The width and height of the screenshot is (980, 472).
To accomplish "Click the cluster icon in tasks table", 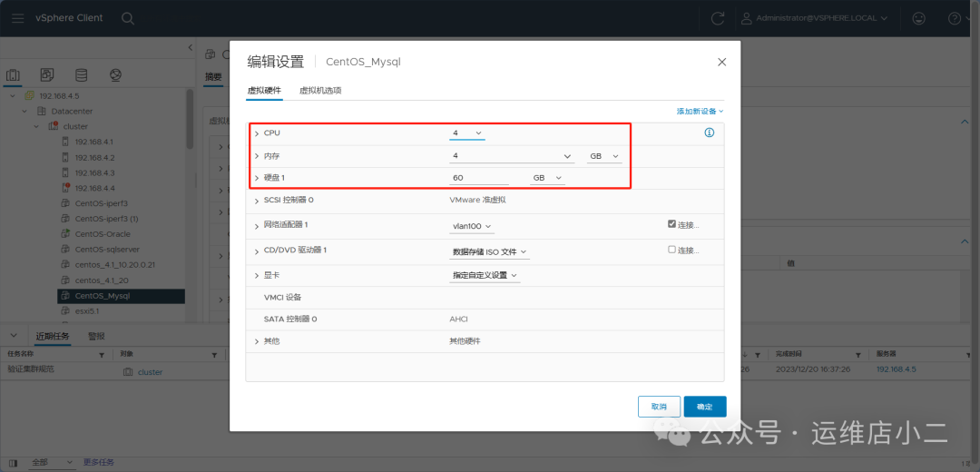I will (128, 372).
